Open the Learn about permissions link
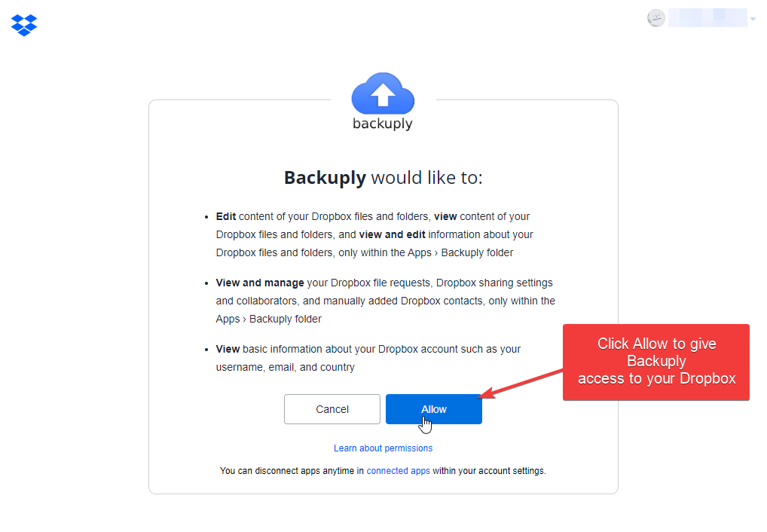 click(x=383, y=448)
